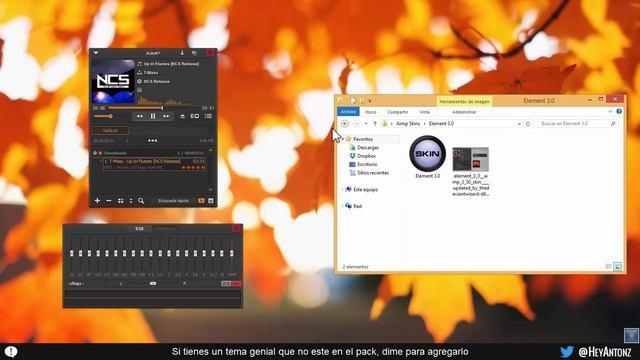
Task: Open the quick access toolbar dropdown
Action: click(x=370, y=101)
